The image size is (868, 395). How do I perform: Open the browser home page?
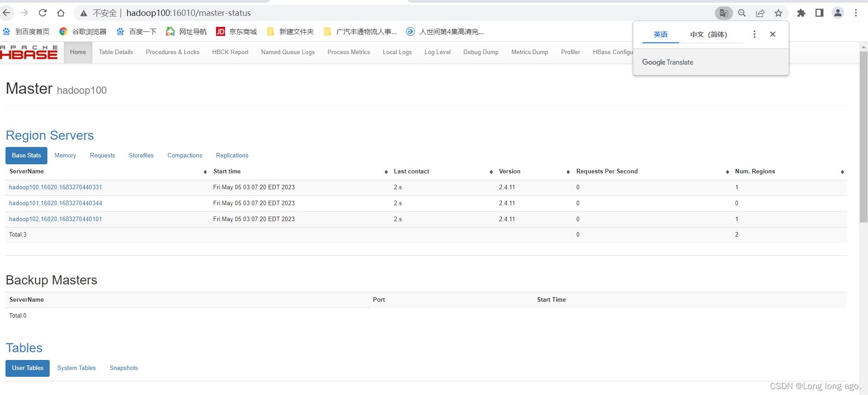coord(61,13)
